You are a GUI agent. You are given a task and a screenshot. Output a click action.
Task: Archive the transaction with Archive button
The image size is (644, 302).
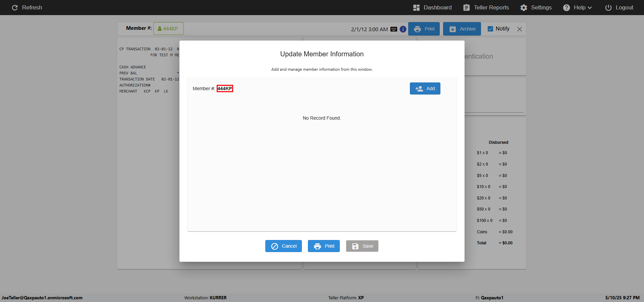(462, 29)
